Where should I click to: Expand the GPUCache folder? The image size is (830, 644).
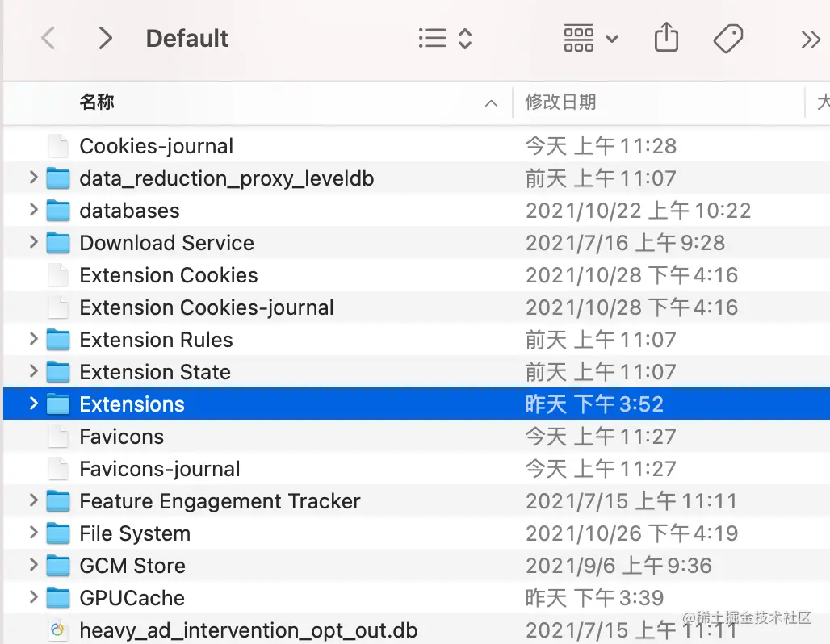33,597
